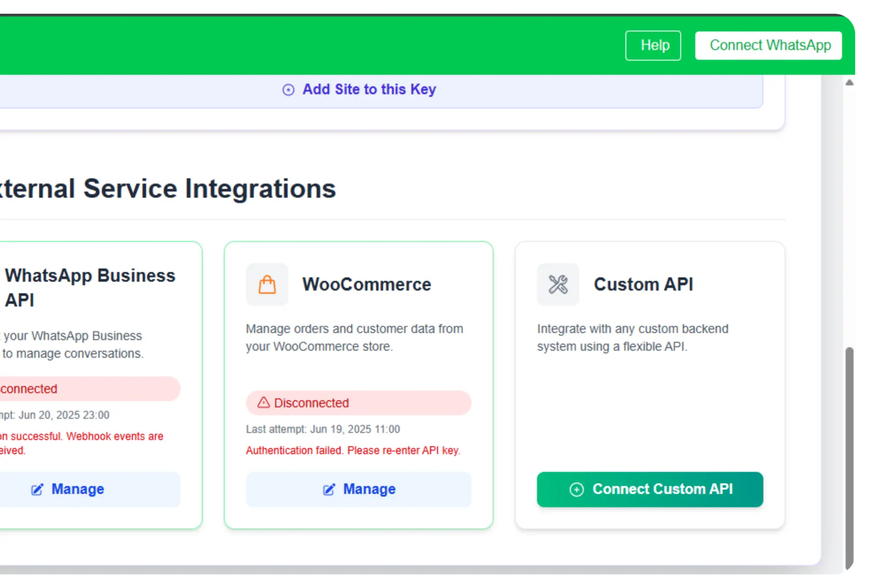
Task: Open Manage on the WooCommerce integration
Action: (x=358, y=489)
